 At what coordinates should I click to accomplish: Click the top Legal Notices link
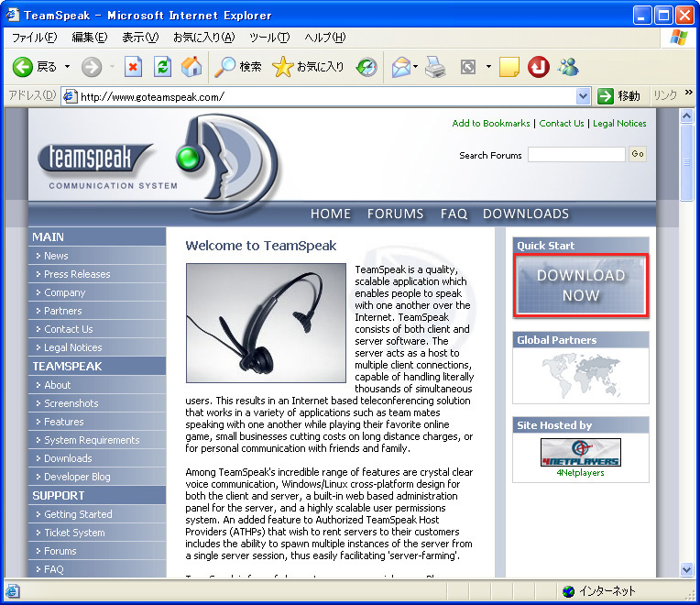click(619, 123)
